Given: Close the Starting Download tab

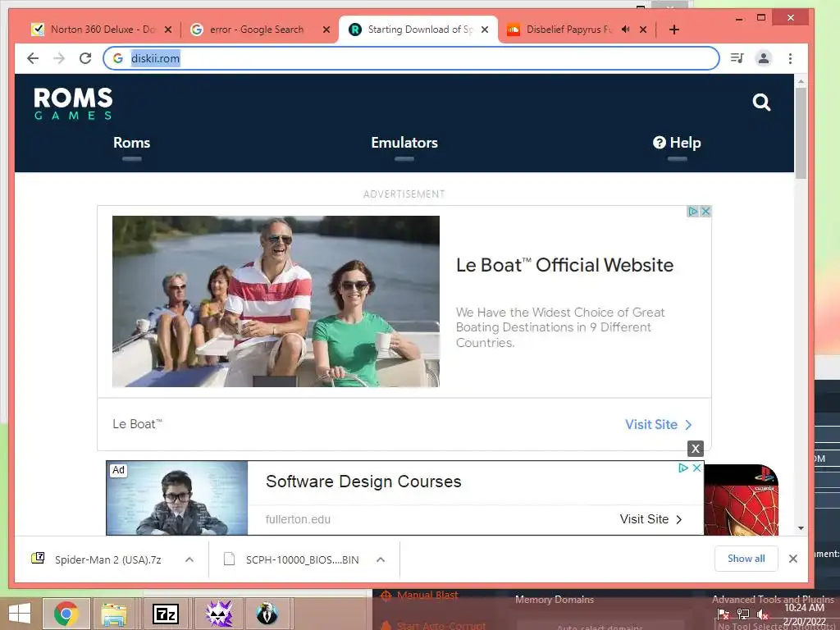Looking at the screenshot, I should pos(484,30).
